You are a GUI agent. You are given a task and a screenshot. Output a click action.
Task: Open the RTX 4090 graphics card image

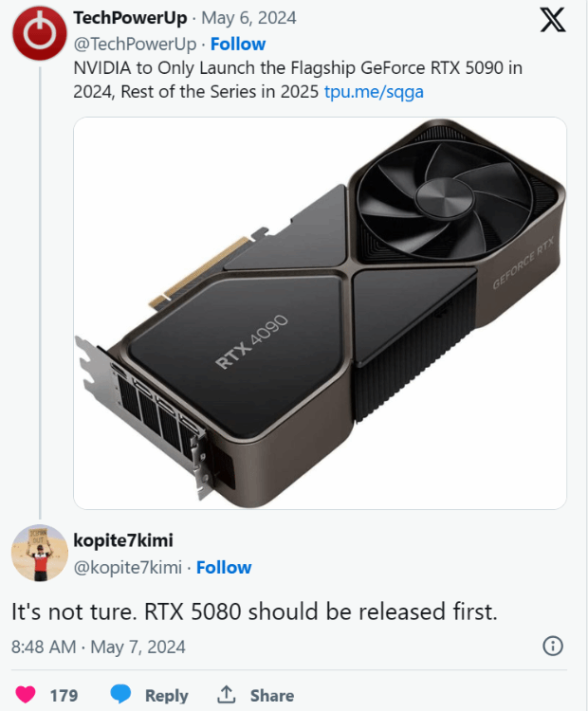[320, 313]
